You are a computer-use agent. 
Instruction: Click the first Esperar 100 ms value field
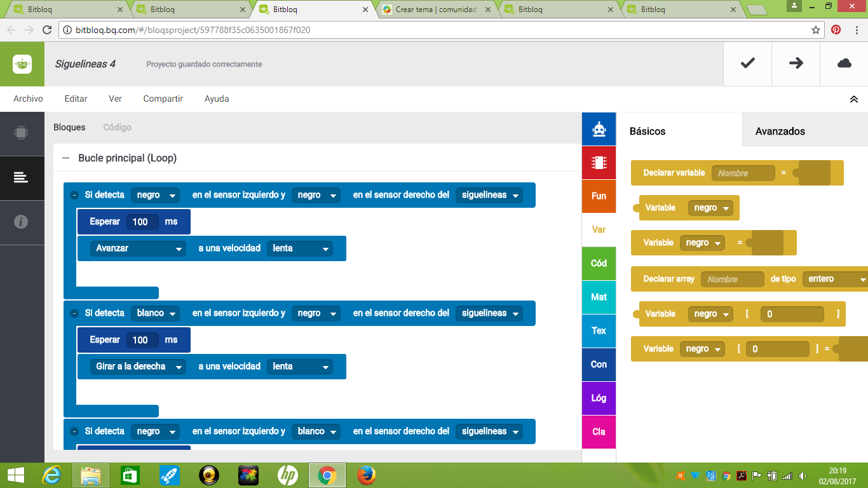click(142, 222)
